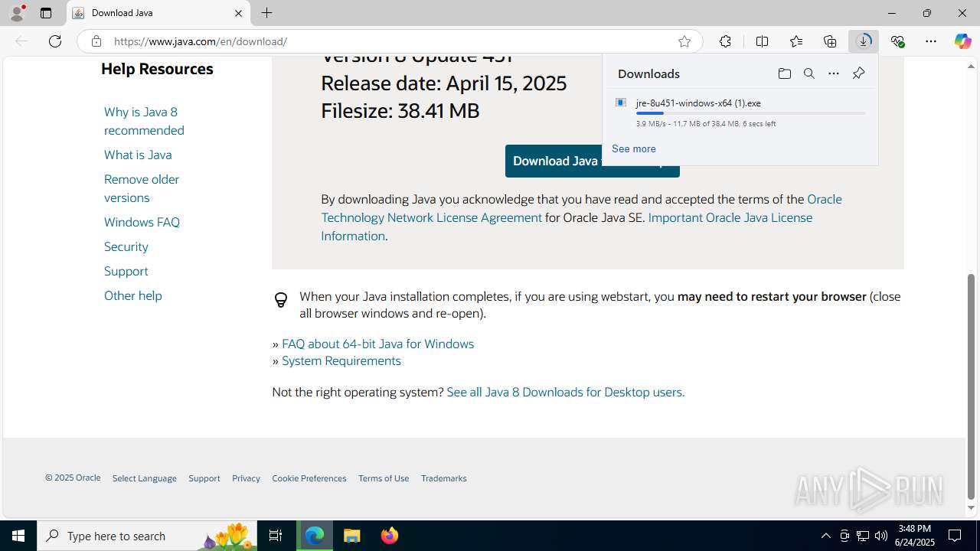The width and height of the screenshot is (980, 551).
Task: Open Privacy footer link
Action: 246,478
